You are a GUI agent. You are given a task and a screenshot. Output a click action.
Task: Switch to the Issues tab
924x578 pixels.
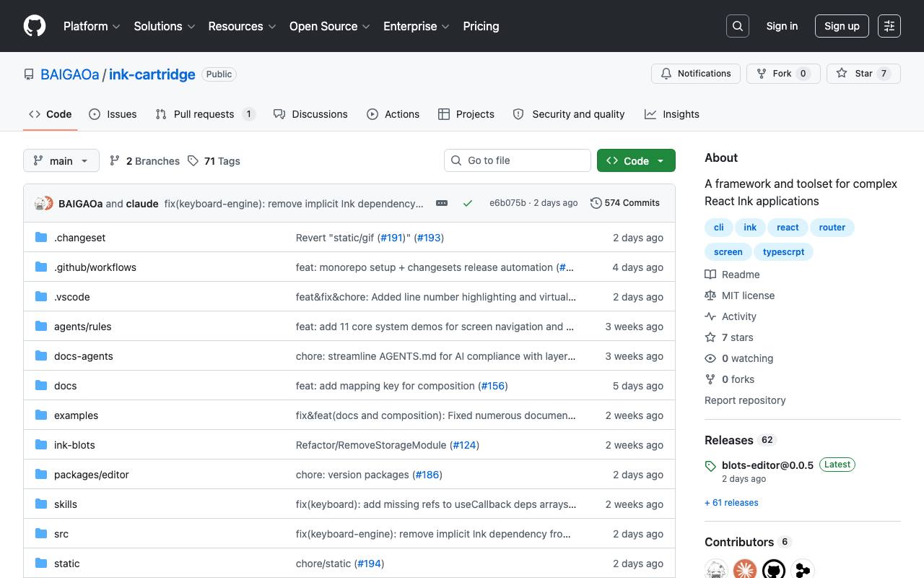113,114
